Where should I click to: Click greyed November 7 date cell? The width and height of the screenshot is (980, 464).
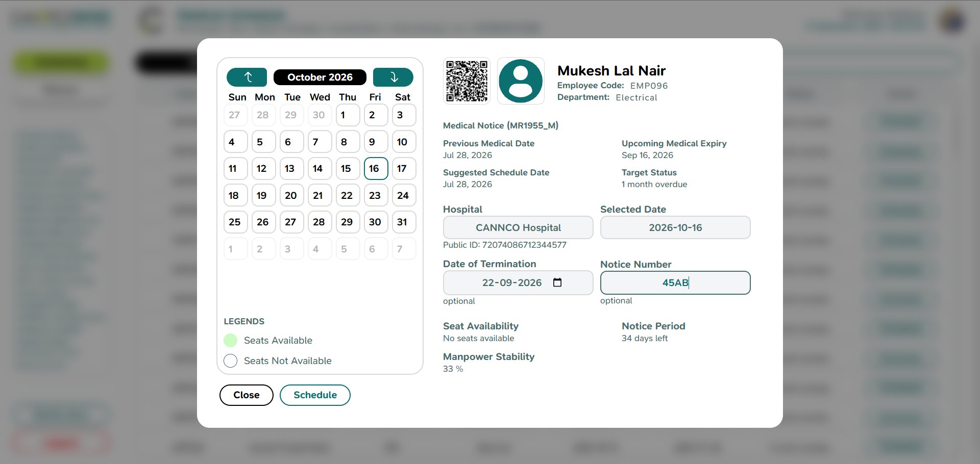(x=404, y=249)
